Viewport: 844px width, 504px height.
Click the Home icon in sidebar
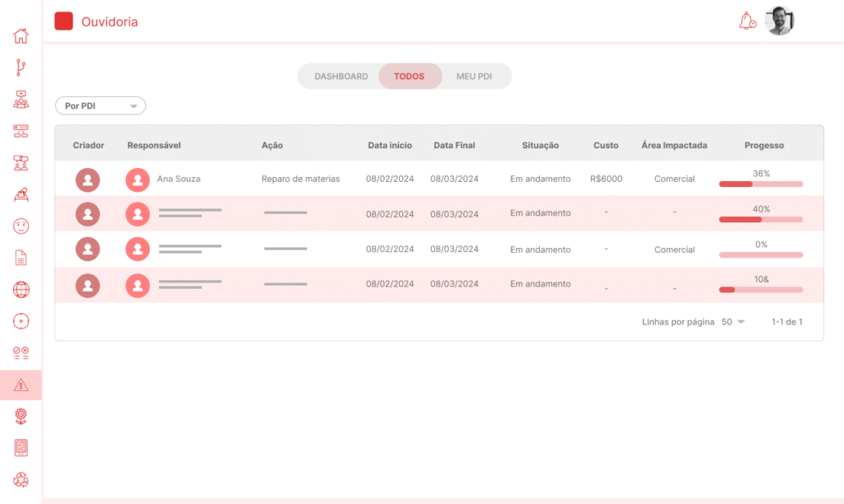(21, 36)
